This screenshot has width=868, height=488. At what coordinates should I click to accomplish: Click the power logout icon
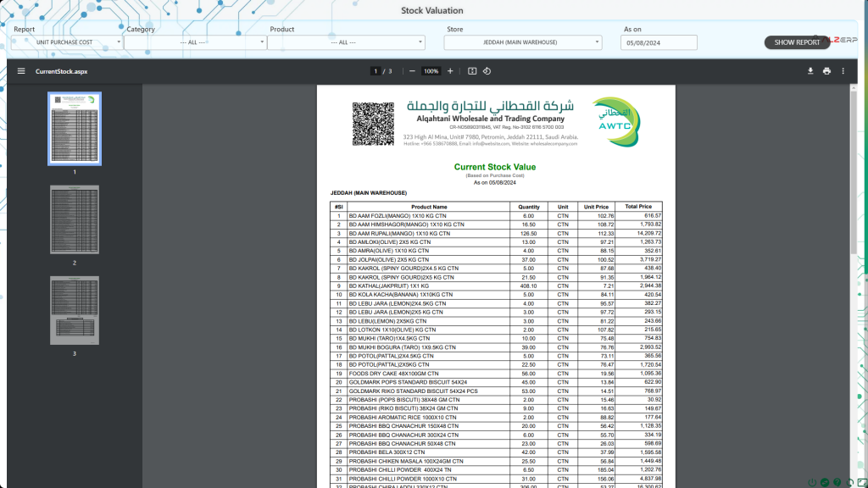(x=812, y=483)
